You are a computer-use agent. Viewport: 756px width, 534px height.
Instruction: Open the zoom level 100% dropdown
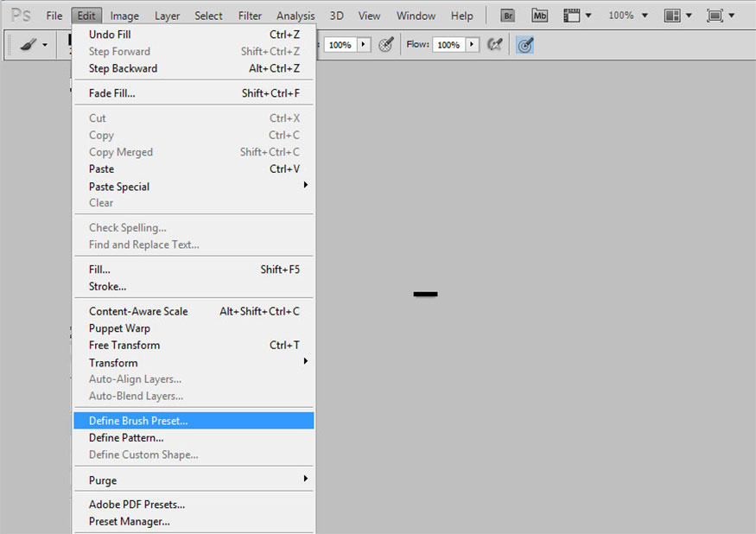click(628, 16)
